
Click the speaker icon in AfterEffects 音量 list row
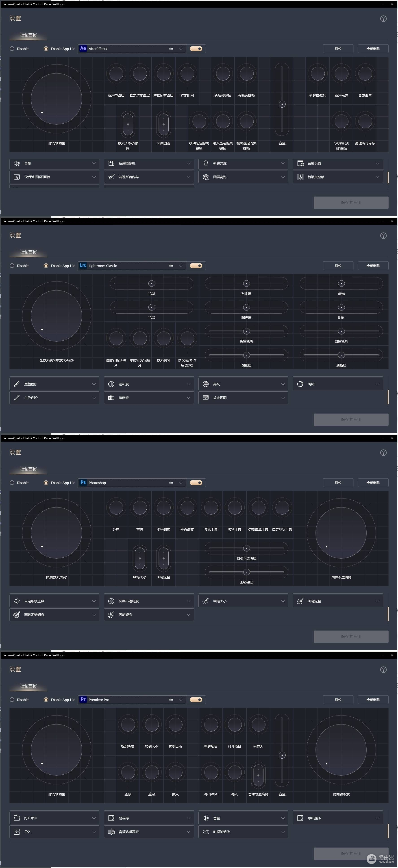(17, 163)
